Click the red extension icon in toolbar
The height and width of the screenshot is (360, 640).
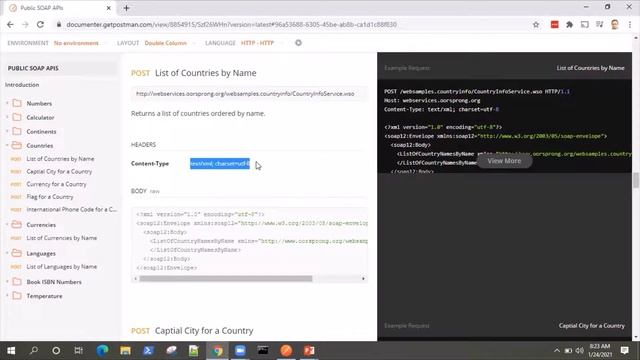coord(554,24)
